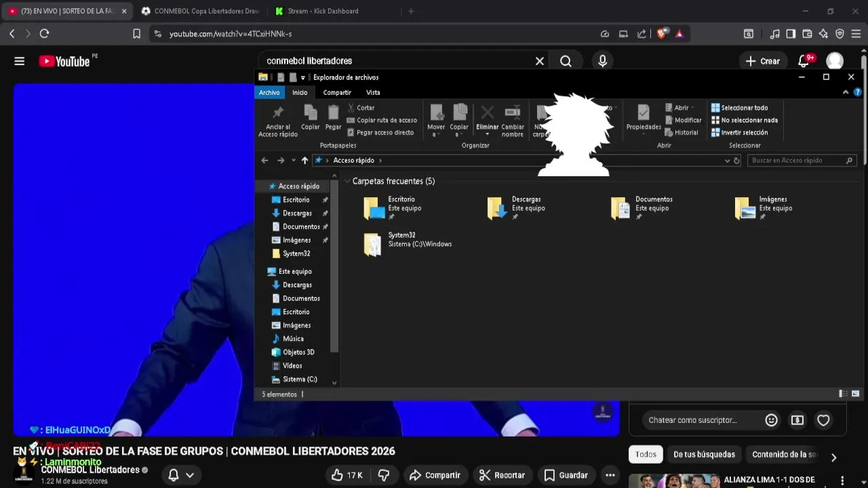Open Brave playlist music note icon
Screen dimensions: 868x488
coord(774,33)
